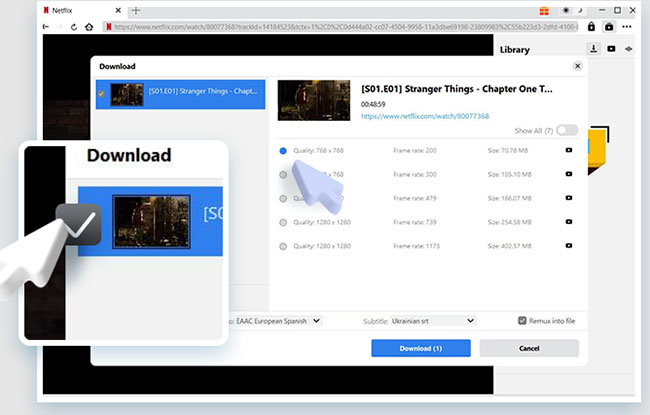Click video icon for 166.07 MB row
Screen dimensions: 650x415
click(x=569, y=198)
